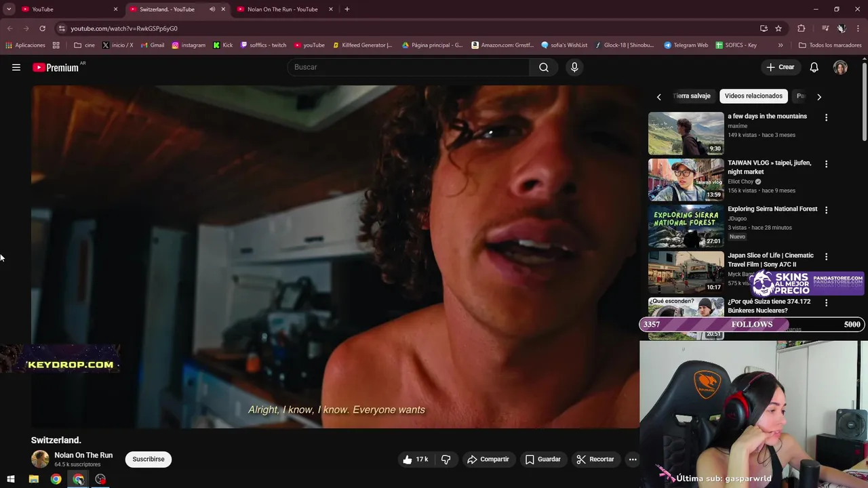
Task: Bookmark this page with star icon
Action: tap(778, 28)
